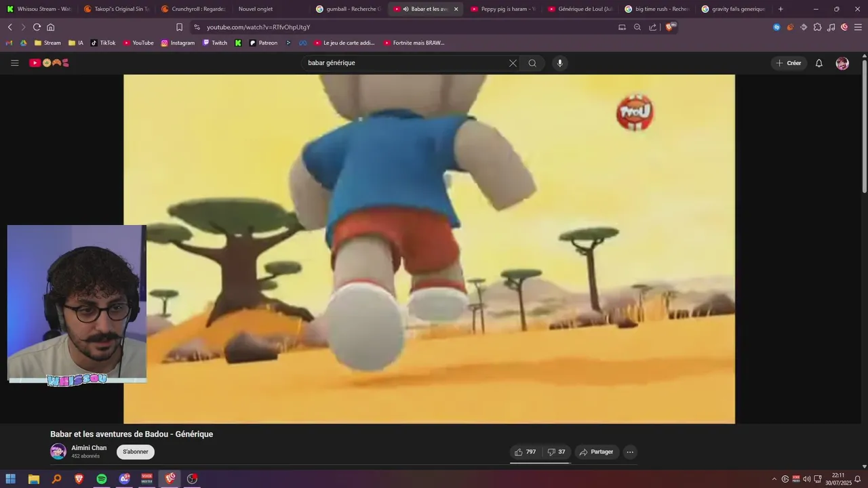Open the Shazam extension icon
This screenshot has width=868, height=488.
pyautogui.click(x=776, y=27)
